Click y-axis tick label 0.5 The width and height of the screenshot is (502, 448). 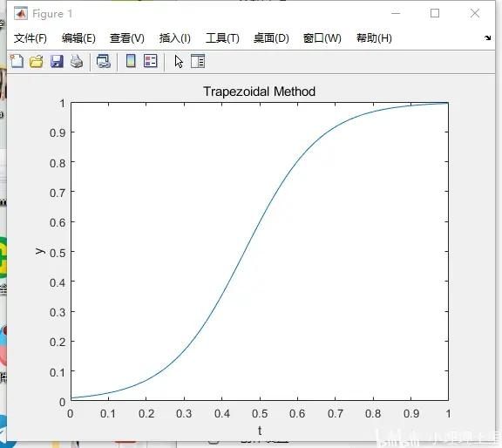tap(58, 253)
